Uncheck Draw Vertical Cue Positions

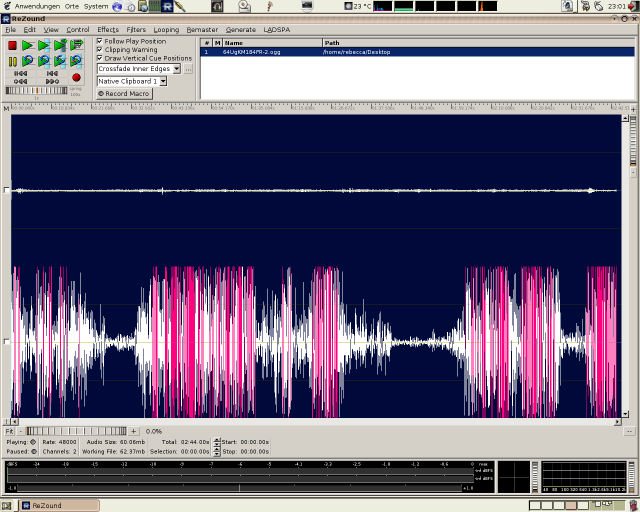[x=100, y=58]
